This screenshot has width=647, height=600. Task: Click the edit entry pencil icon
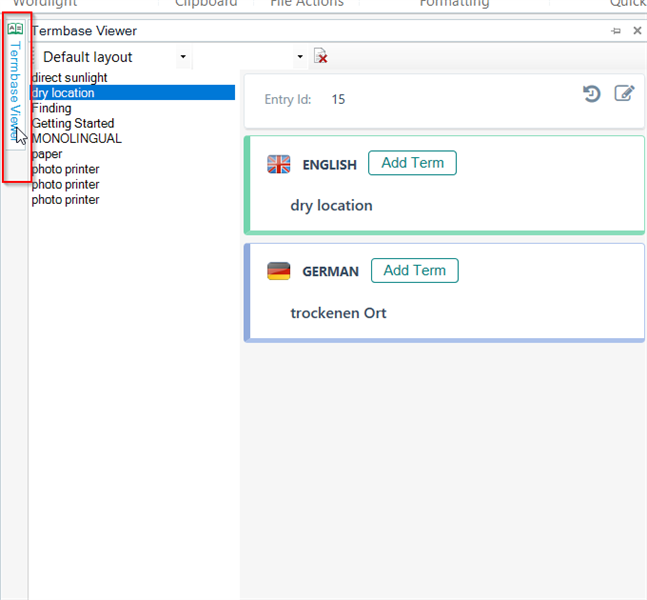coord(624,93)
